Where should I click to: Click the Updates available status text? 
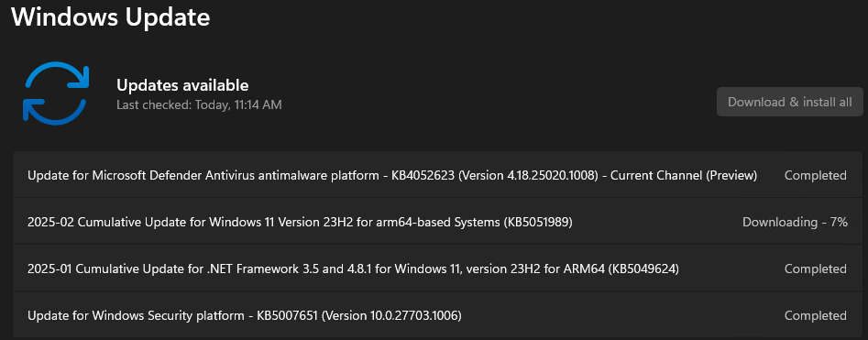(182, 85)
